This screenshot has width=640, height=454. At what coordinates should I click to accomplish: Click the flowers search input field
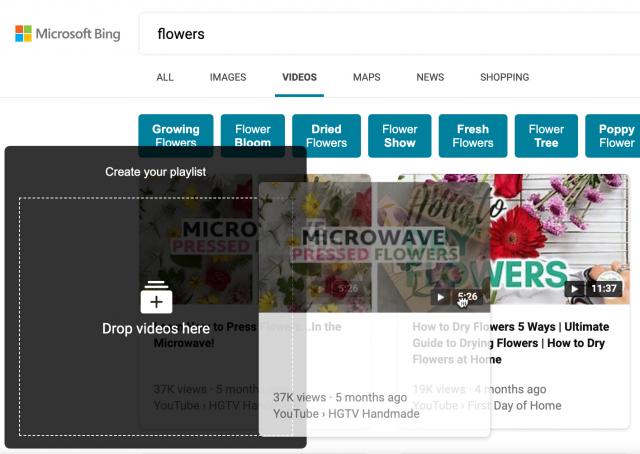point(389,33)
